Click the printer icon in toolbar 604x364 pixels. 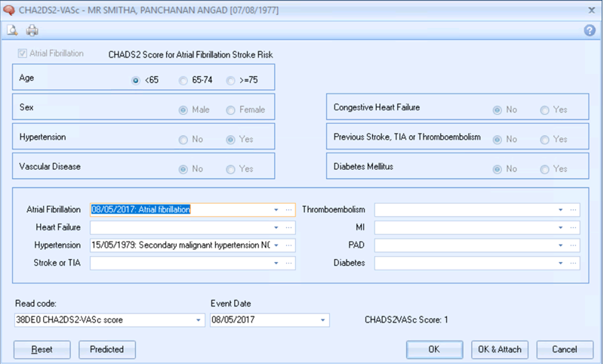[32, 31]
